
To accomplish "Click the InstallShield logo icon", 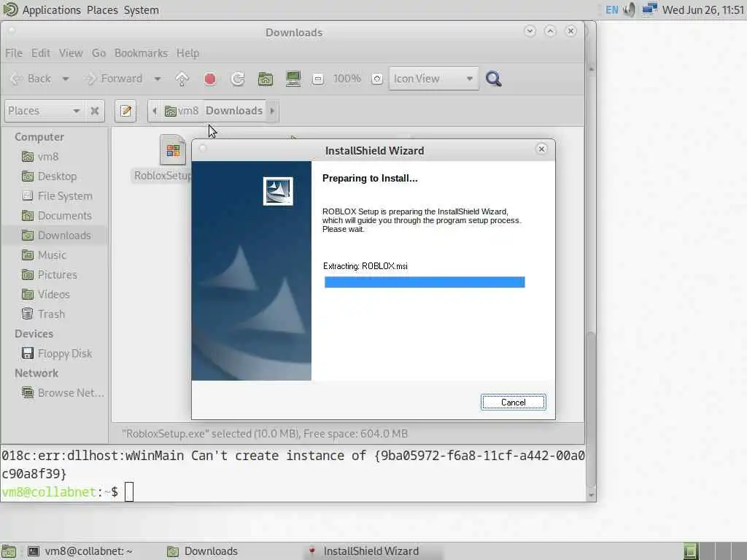I will [278, 191].
